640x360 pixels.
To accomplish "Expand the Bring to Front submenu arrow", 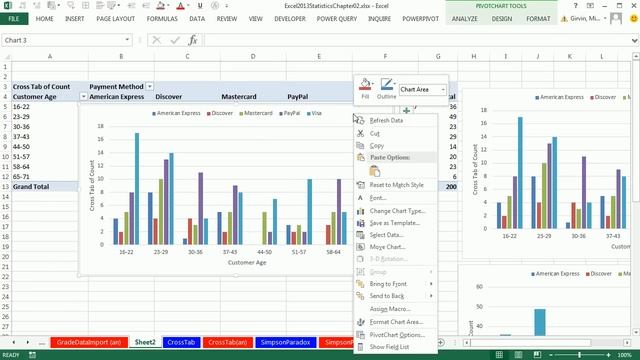I will [x=431, y=284].
